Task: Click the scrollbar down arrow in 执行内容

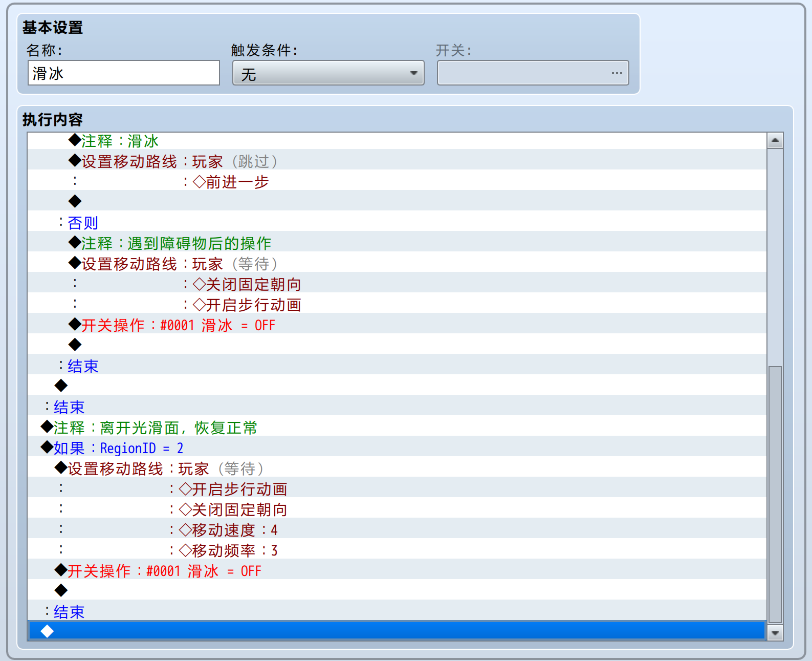Action: coord(775,633)
